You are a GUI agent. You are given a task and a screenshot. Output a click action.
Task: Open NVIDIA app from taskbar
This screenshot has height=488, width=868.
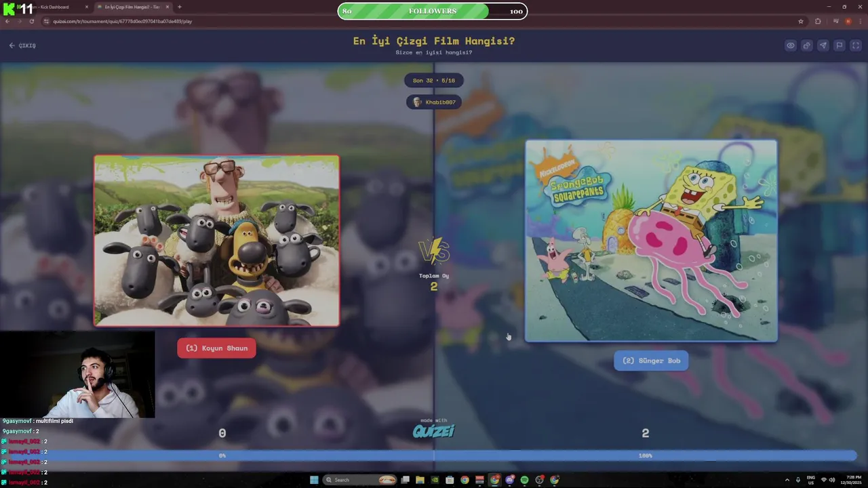pos(435,480)
